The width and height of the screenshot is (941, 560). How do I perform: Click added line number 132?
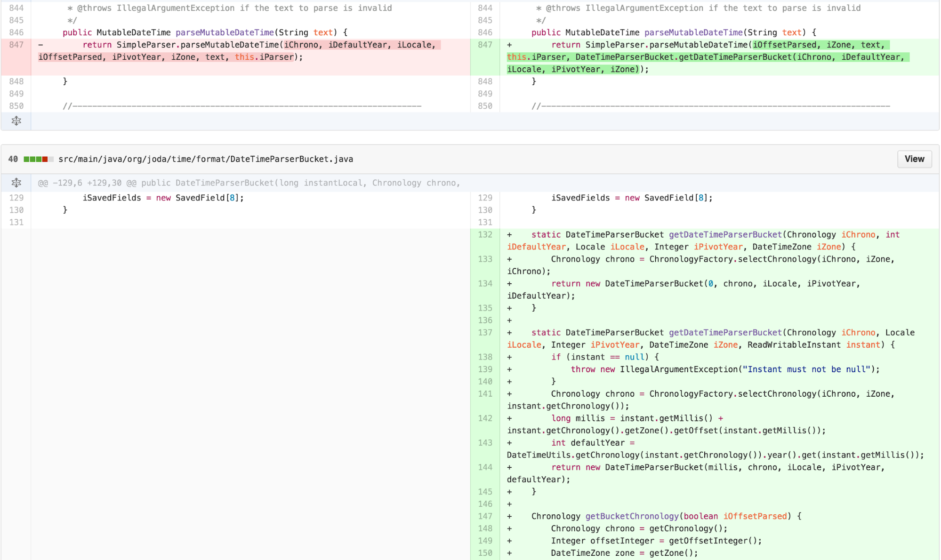(485, 234)
